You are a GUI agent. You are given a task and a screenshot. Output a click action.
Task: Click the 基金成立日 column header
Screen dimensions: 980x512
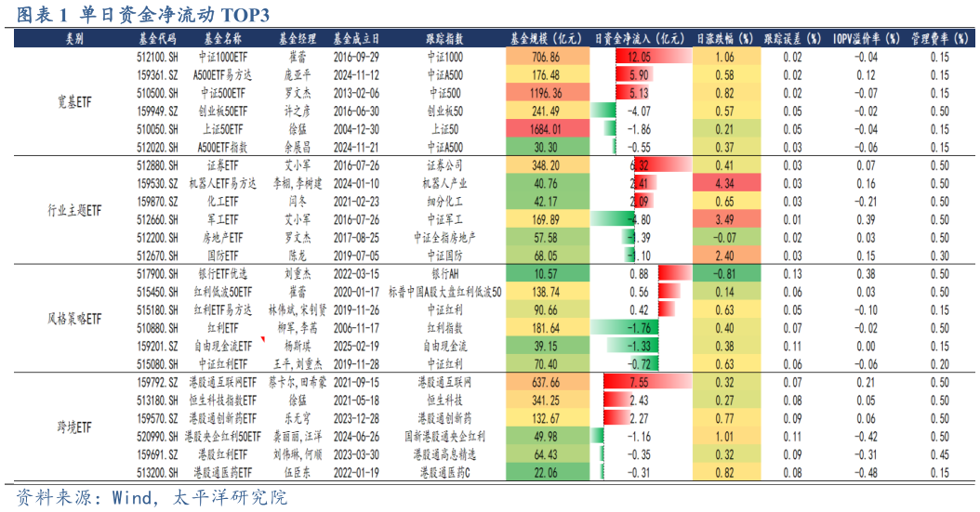(x=356, y=39)
